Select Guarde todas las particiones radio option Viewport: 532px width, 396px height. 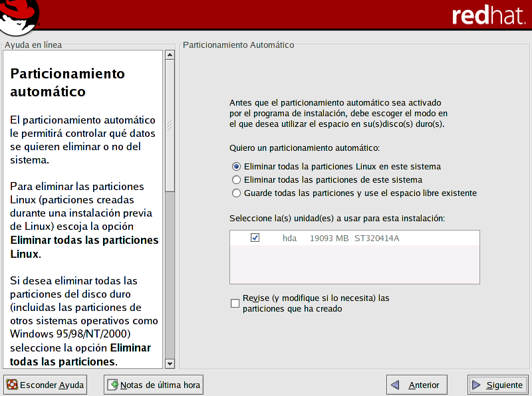point(235,193)
